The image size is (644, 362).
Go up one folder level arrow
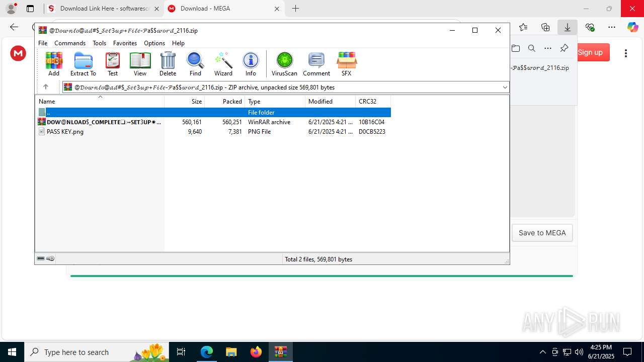click(45, 87)
